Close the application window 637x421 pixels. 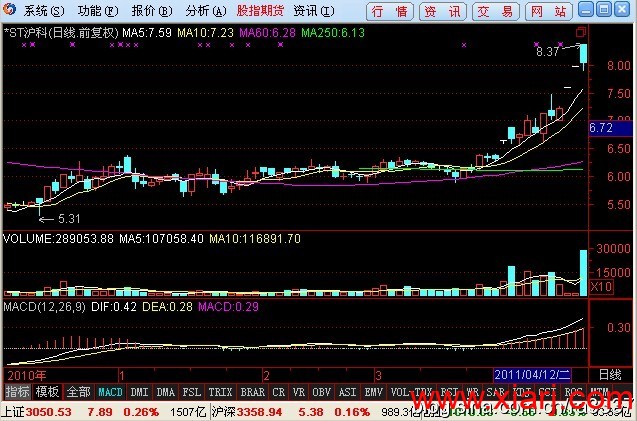(622, 10)
